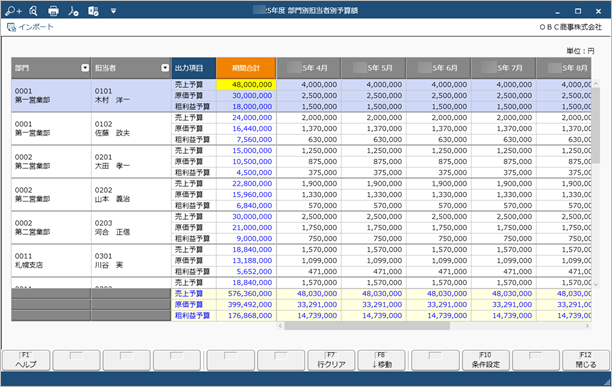612x387 pixels.
Task: Click the horizontal scrollbar right arrow
Action: tap(587, 326)
